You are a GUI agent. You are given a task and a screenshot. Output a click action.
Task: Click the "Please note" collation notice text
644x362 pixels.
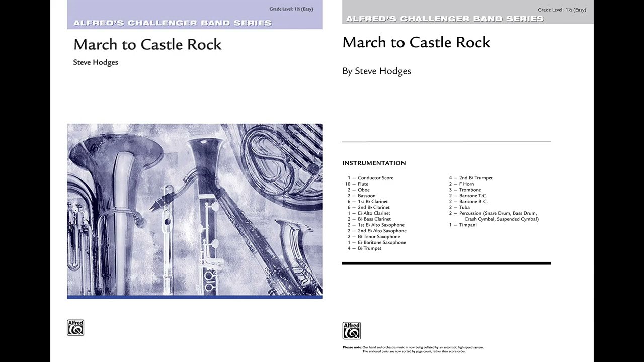coord(413,349)
